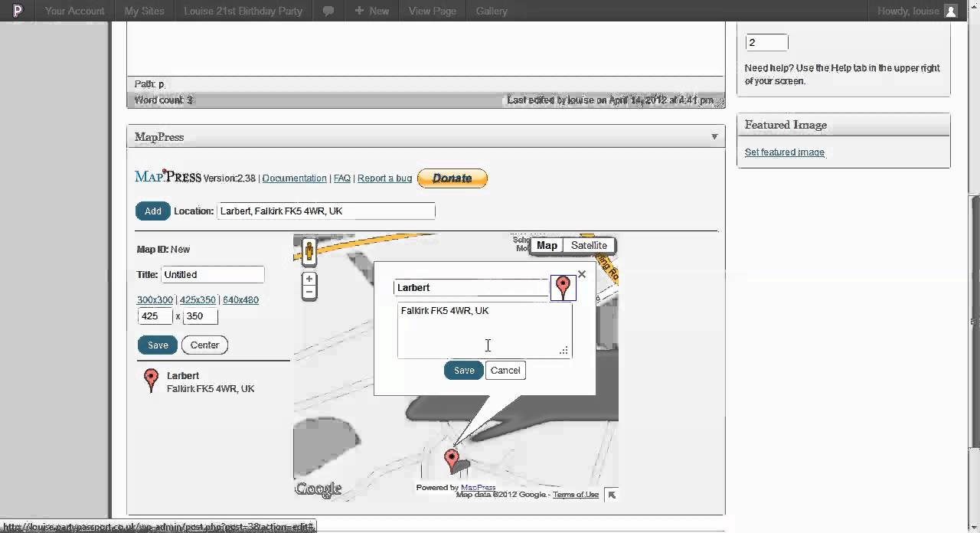Select the Street View pegman on map
980x533 pixels.
(309, 251)
